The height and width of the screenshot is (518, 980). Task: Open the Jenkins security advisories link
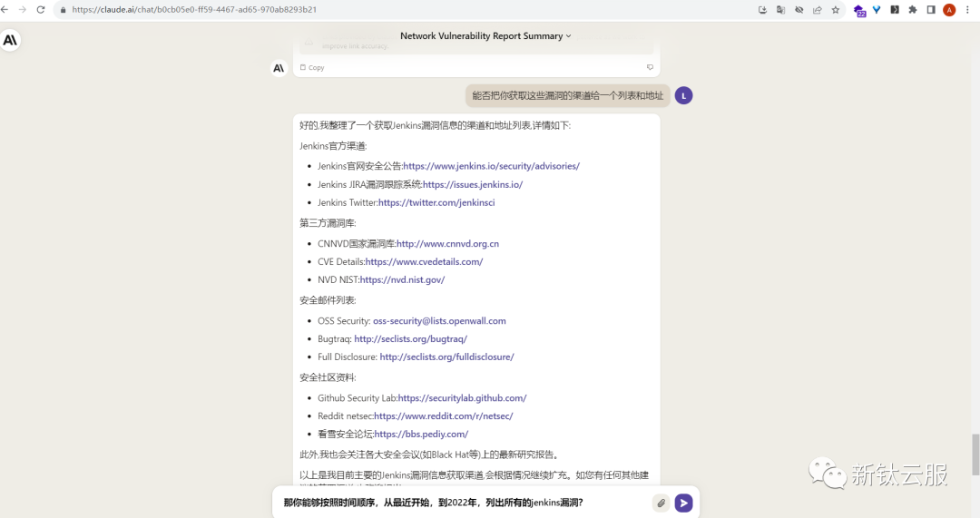point(491,166)
